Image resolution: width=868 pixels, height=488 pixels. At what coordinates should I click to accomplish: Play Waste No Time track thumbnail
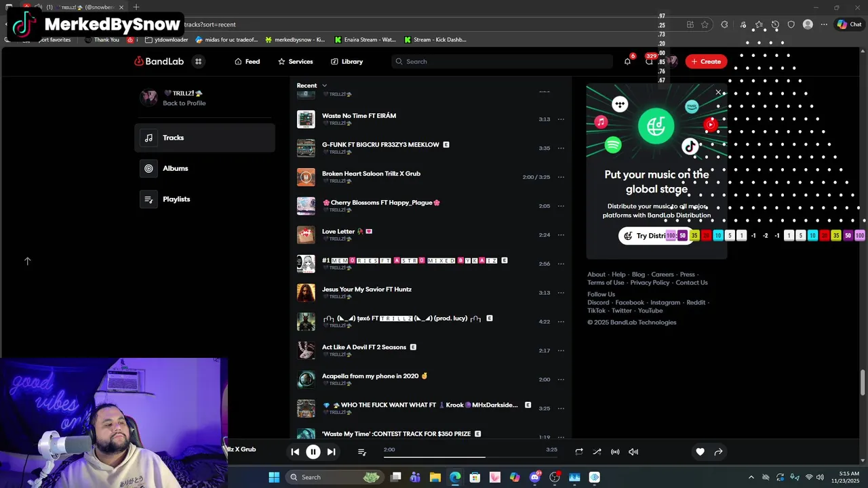click(306, 119)
